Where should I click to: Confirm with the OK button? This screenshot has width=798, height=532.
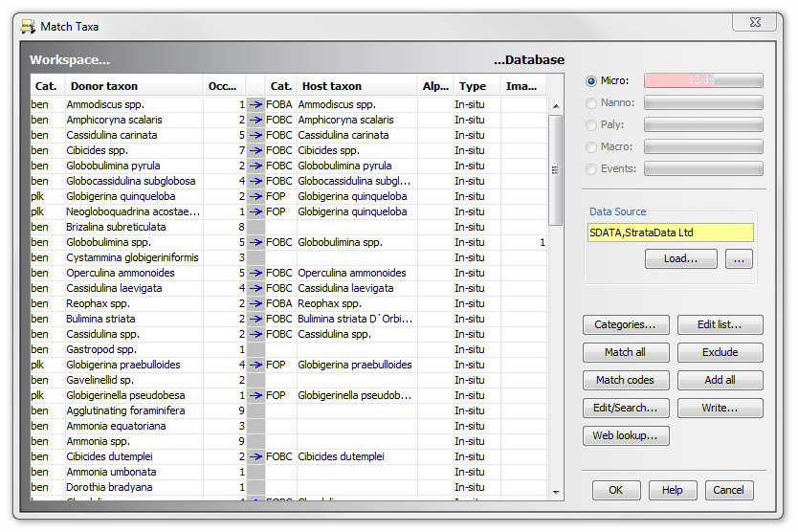tap(616, 490)
